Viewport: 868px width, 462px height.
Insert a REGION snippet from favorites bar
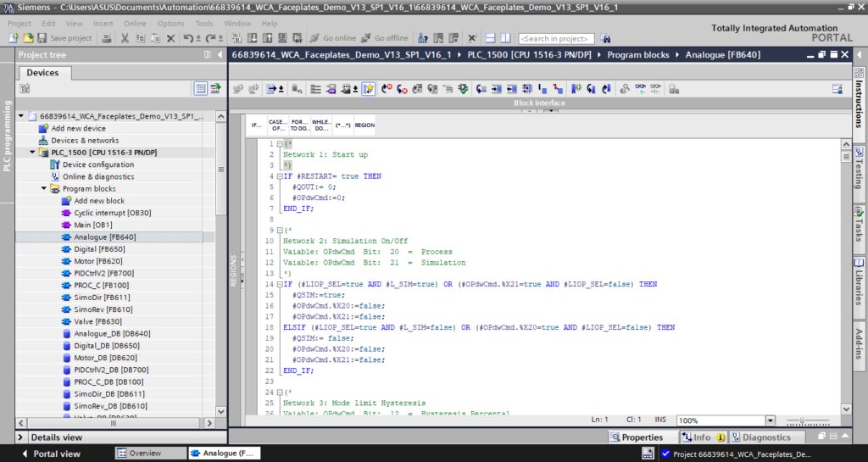click(364, 125)
